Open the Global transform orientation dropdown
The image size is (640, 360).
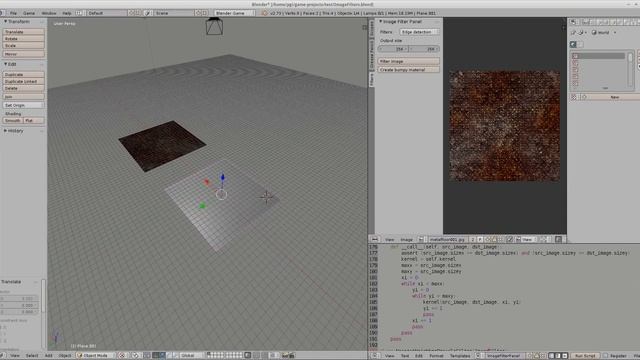click(190, 356)
